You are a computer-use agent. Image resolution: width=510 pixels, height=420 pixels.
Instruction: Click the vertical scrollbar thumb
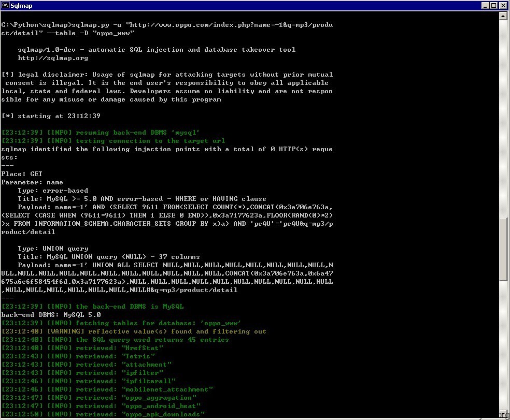(503, 249)
